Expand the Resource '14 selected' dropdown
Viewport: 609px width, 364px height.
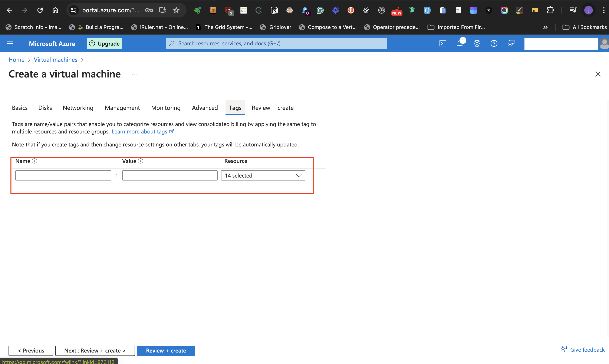pos(263,176)
